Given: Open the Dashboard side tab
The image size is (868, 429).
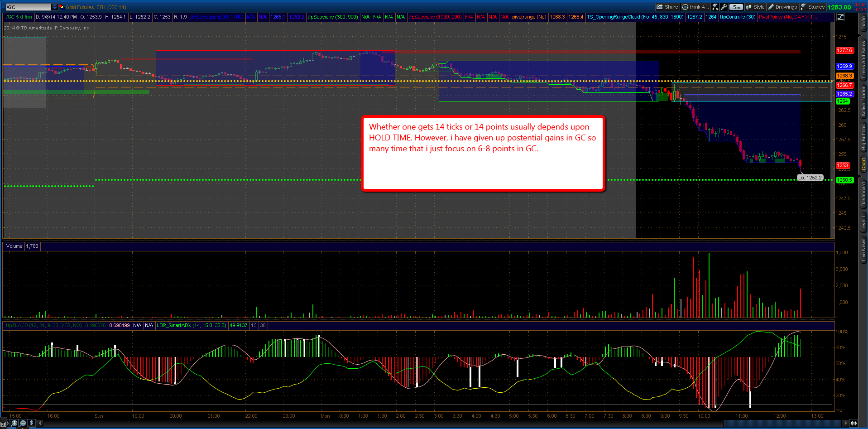Looking at the screenshot, I should point(863,194).
